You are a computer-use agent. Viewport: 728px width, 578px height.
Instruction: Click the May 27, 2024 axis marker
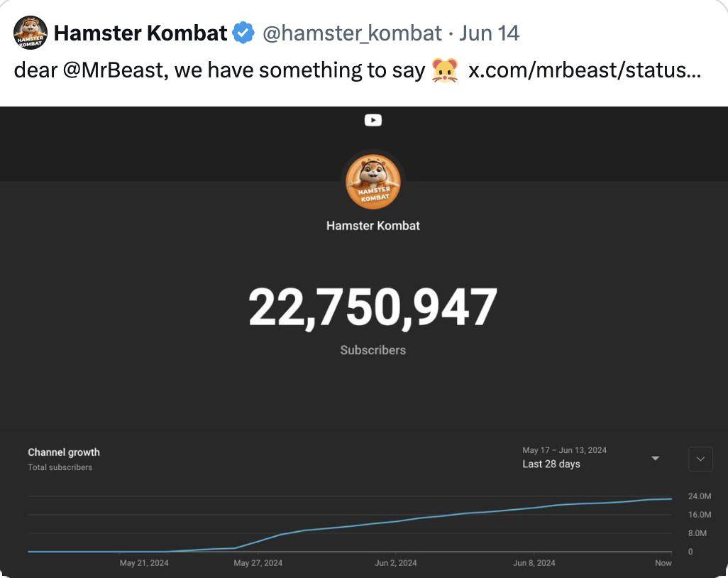coord(258,562)
